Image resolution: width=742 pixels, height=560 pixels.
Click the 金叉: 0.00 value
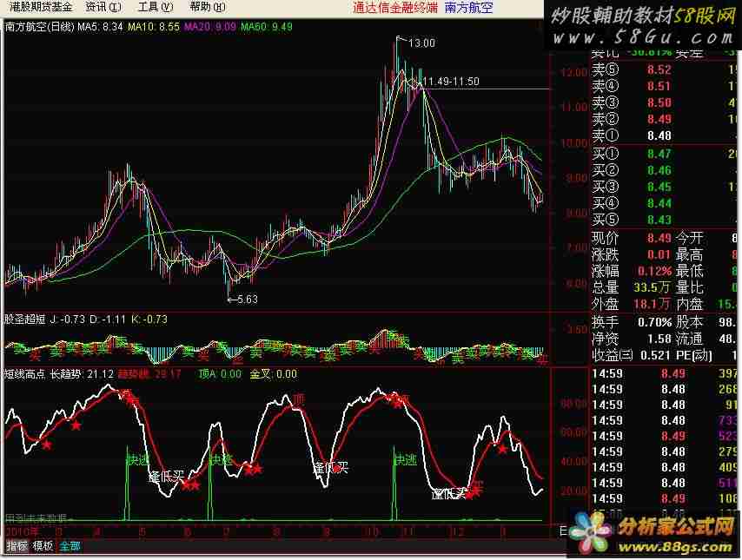tap(274, 374)
